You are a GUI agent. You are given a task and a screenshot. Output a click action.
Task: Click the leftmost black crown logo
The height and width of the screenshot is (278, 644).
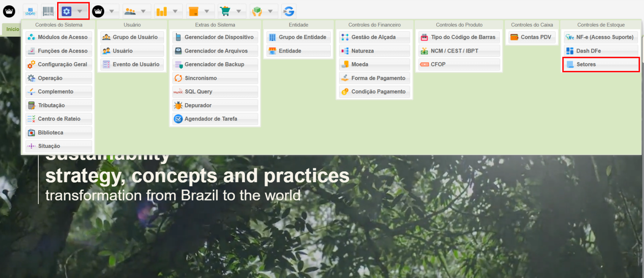click(x=9, y=12)
